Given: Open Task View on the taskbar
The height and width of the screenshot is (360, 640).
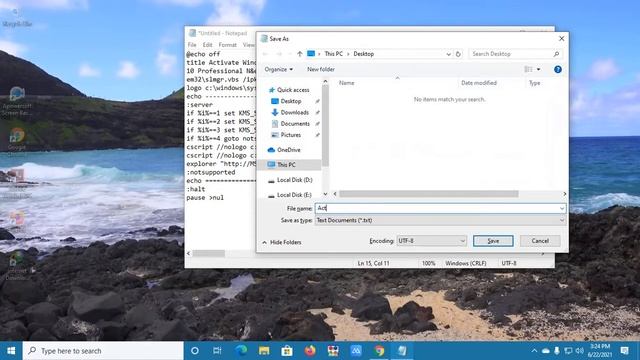Looking at the screenshot, I should pos(217,351).
